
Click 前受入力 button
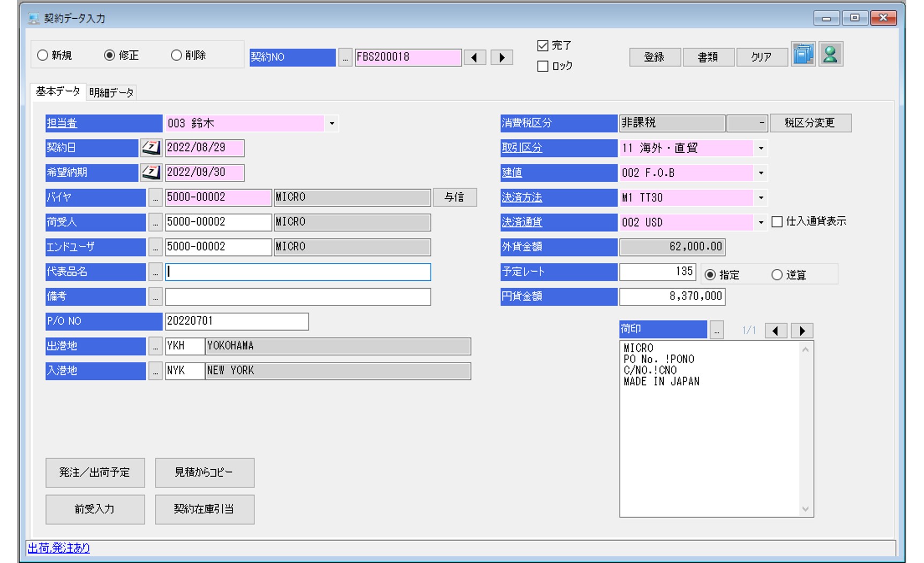(x=95, y=509)
